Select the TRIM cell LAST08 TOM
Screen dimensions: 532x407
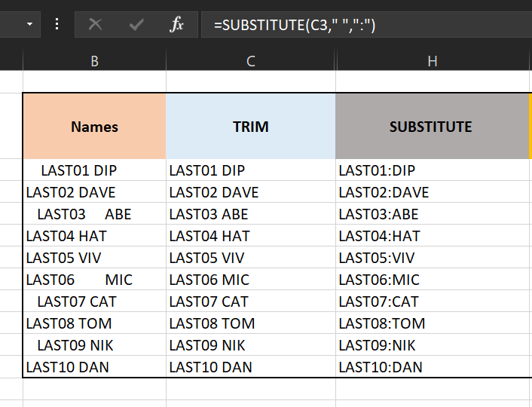[250, 324]
